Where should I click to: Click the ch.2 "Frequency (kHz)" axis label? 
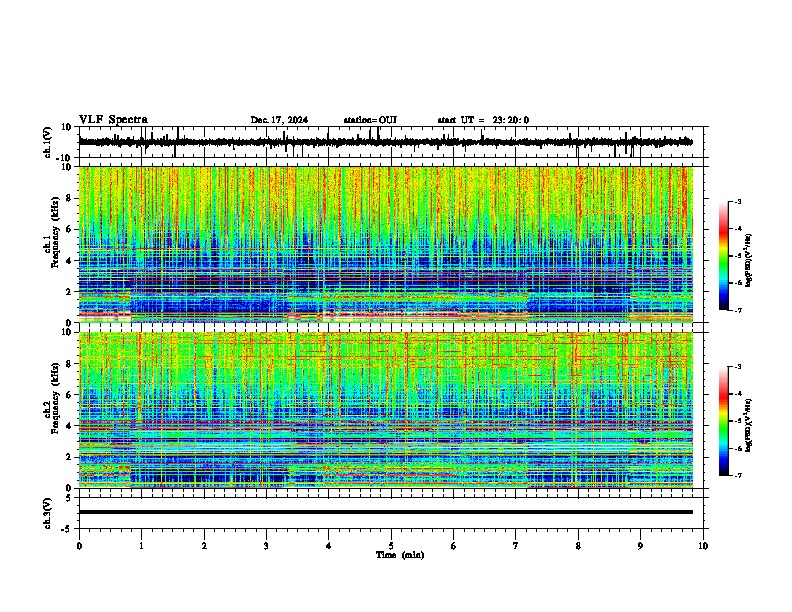(x=55, y=398)
